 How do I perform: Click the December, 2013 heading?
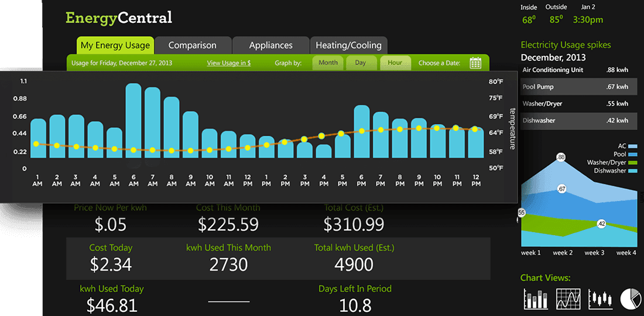tap(553, 57)
